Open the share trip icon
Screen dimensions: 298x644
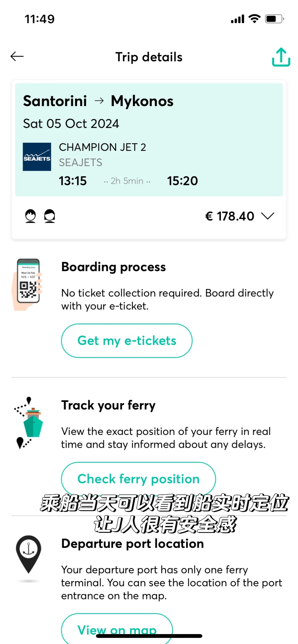[x=281, y=57]
